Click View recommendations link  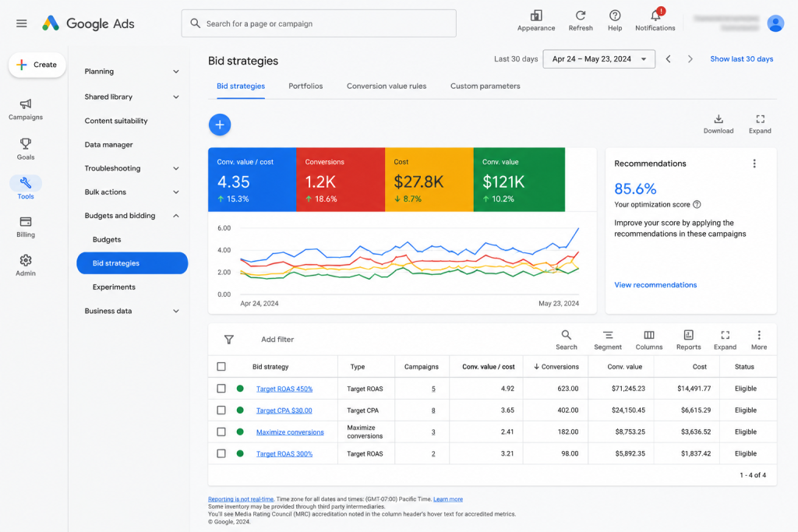(x=655, y=285)
